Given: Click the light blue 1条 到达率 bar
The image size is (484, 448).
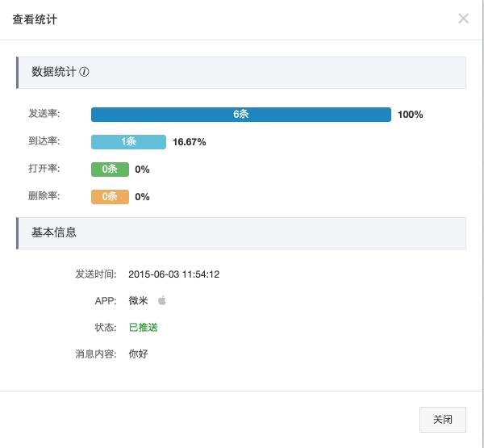Looking at the screenshot, I should point(128,142).
